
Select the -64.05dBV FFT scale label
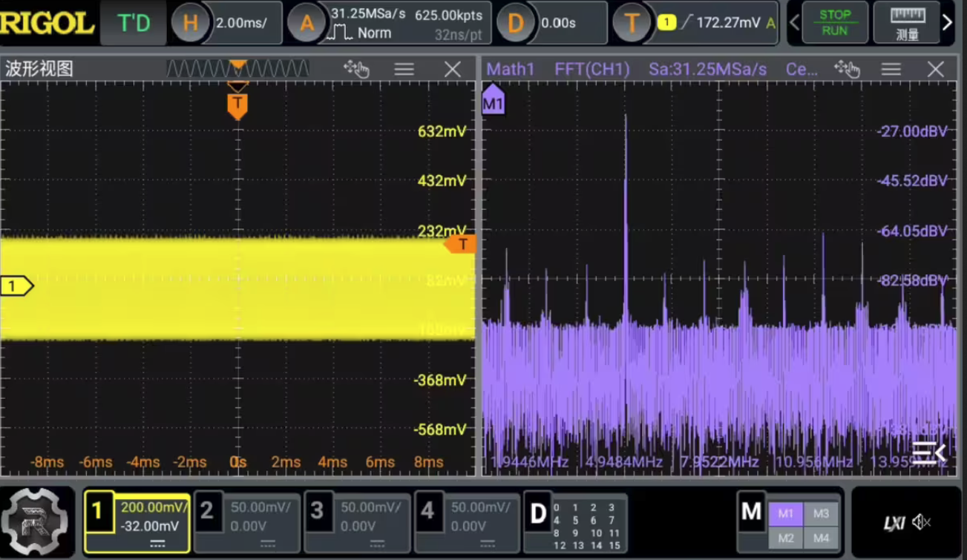pyautogui.click(x=912, y=231)
